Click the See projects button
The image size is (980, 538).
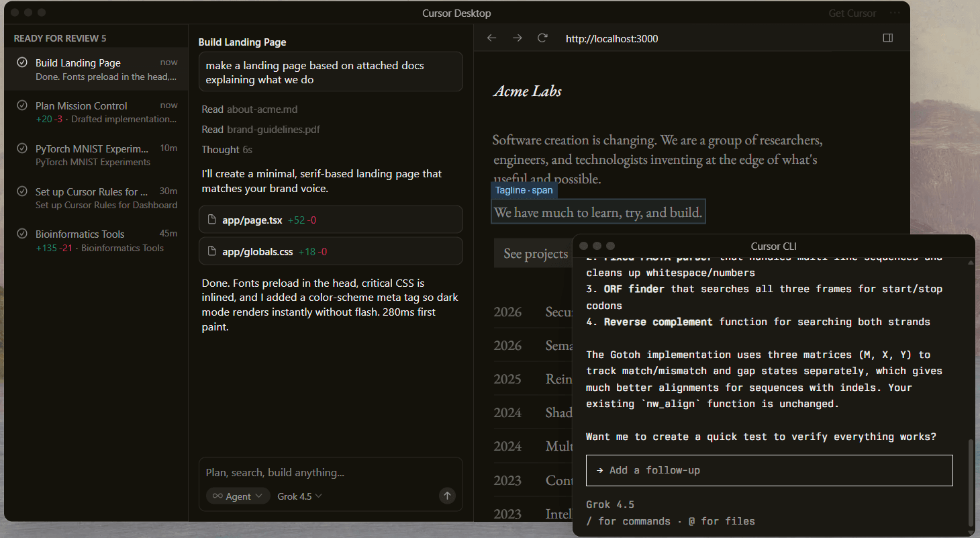(x=536, y=253)
